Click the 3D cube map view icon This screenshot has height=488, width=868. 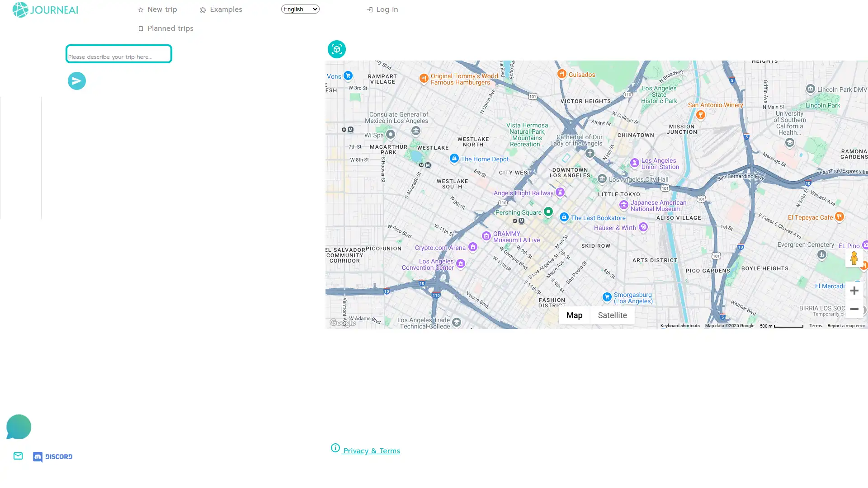[336, 49]
